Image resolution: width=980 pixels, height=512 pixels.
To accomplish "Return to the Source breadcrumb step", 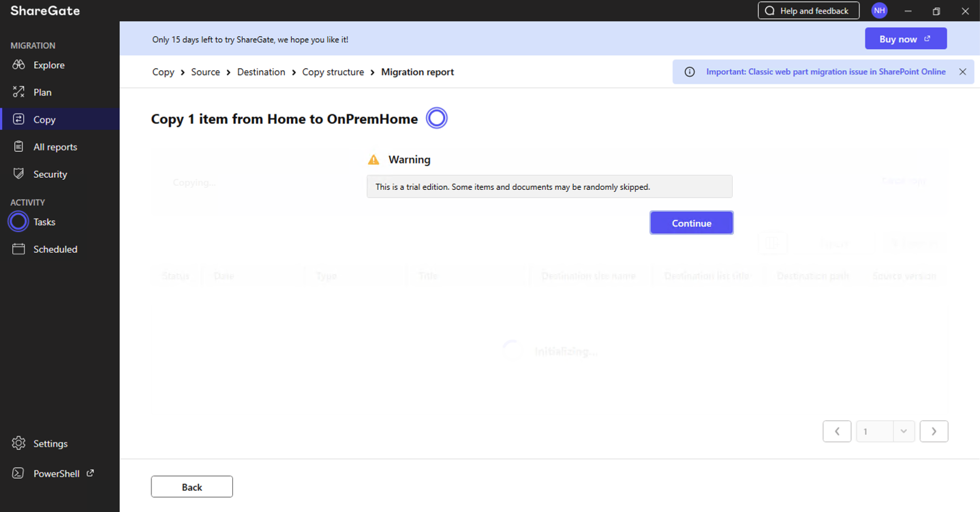I will 206,72.
